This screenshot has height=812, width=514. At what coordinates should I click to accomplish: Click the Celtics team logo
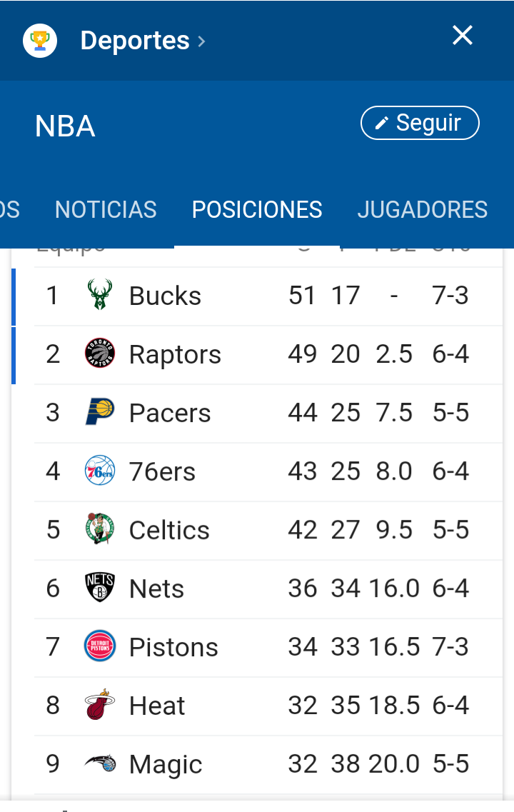click(x=100, y=529)
